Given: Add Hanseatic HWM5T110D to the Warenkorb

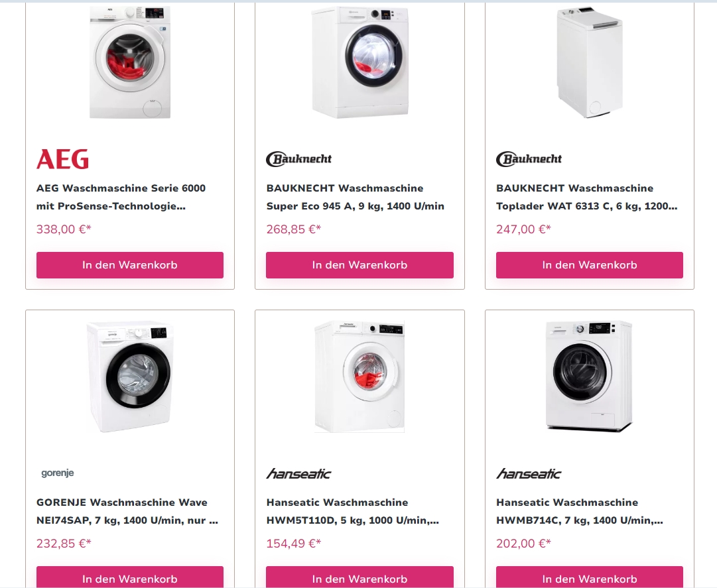Looking at the screenshot, I should [x=360, y=577].
